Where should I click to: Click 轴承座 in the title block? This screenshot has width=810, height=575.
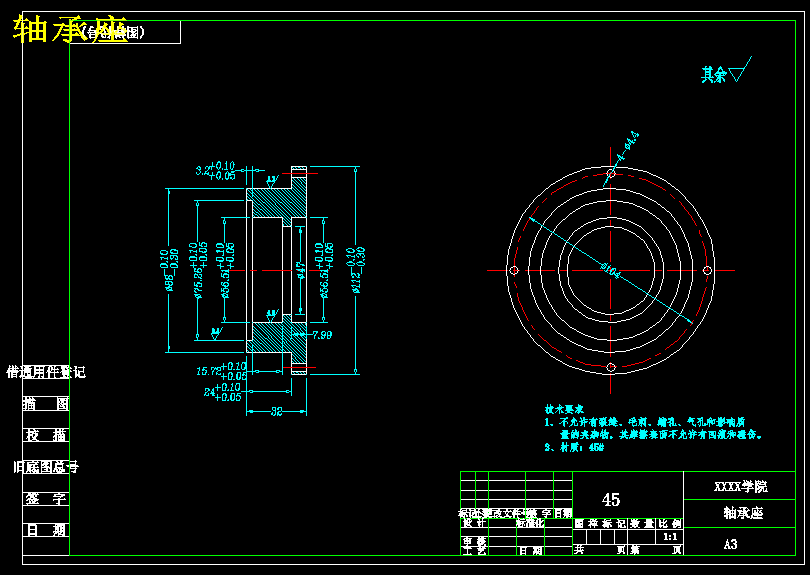743,513
